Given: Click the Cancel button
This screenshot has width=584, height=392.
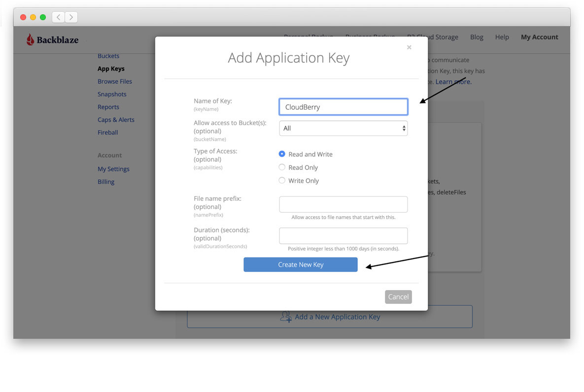Looking at the screenshot, I should click(x=398, y=296).
